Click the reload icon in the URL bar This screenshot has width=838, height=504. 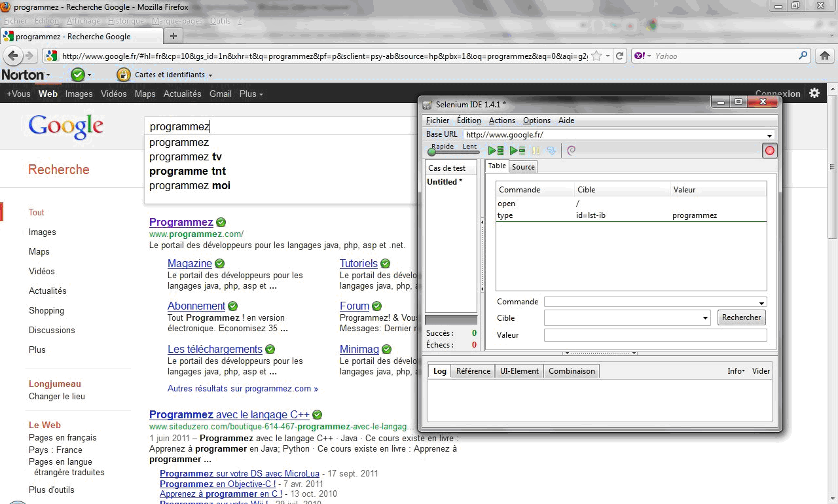coord(620,56)
